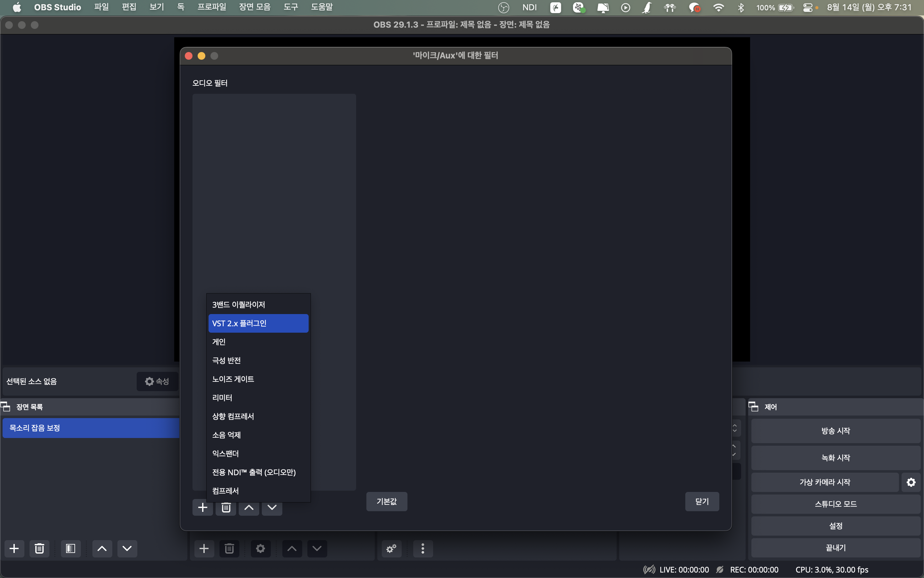Click 속성 button beside selected source label
Screen dimensions: 924x578
(157, 381)
